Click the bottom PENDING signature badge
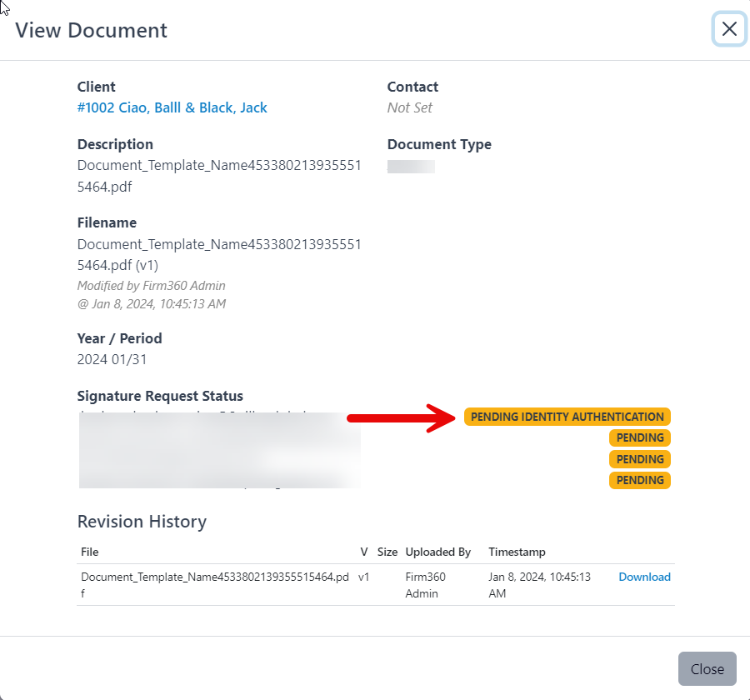 pos(640,480)
